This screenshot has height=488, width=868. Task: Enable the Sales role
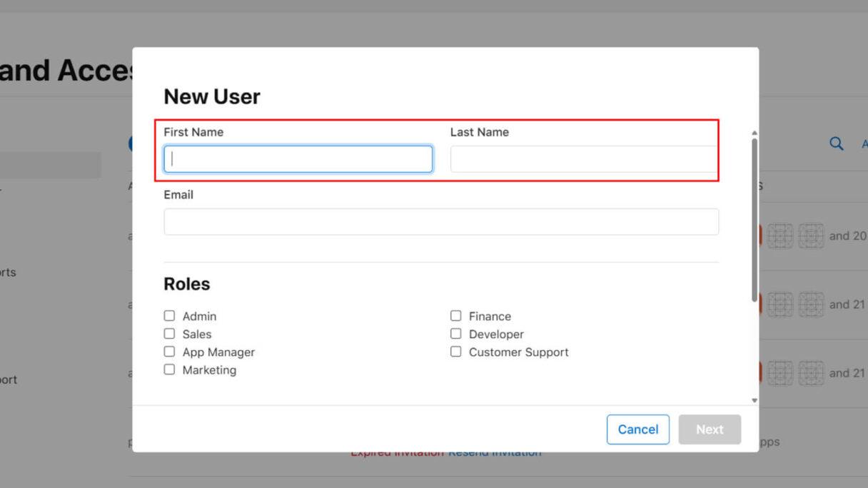point(169,332)
